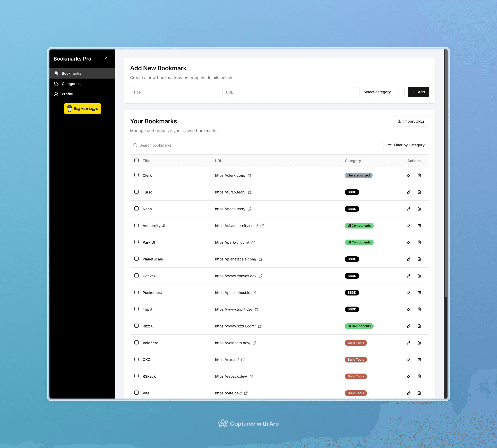Screen dimensions: 497x448
Task: Click the URL input field
Action: pos(289,92)
